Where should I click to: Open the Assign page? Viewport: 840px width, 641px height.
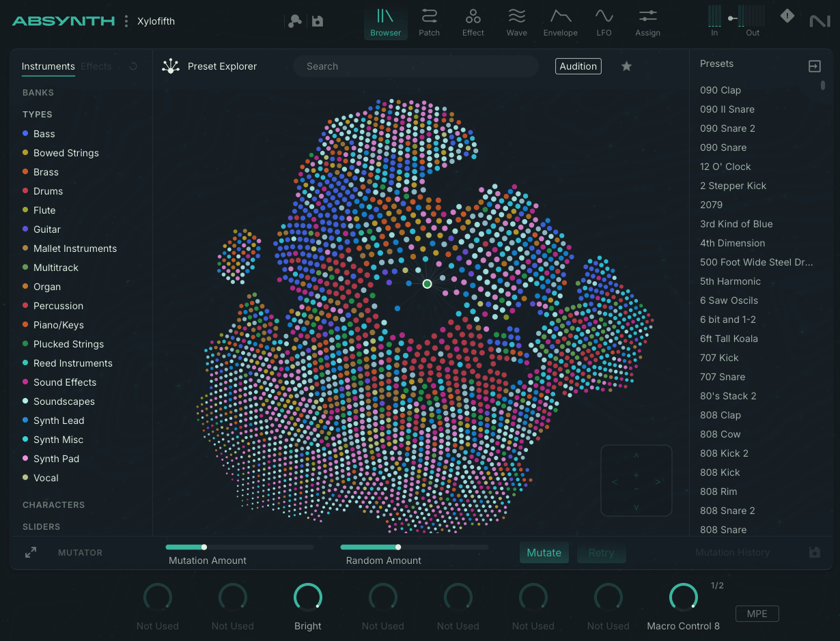[x=647, y=22]
